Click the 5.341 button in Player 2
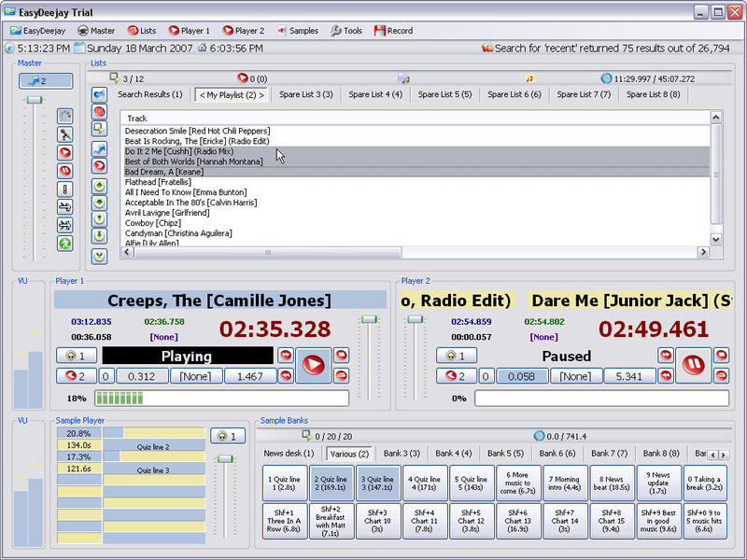 point(629,376)
